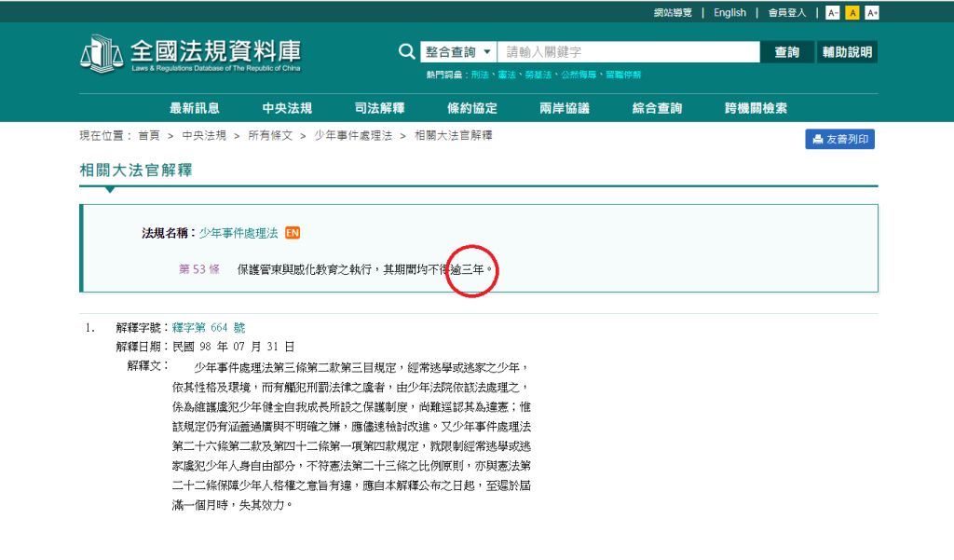The image size is (954, 560).
Task: Open 輔助說明 help button
Action: pos(847,52)
